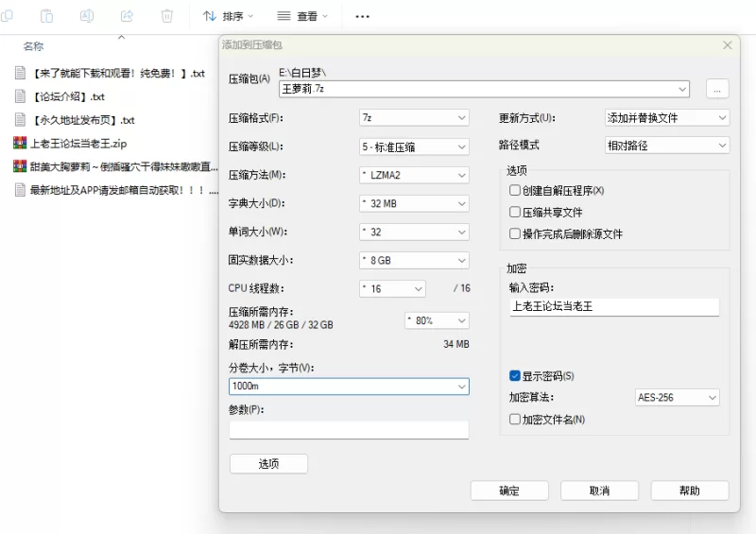Click the archive path browse button

pyautogui.click(x=717, y=89)
